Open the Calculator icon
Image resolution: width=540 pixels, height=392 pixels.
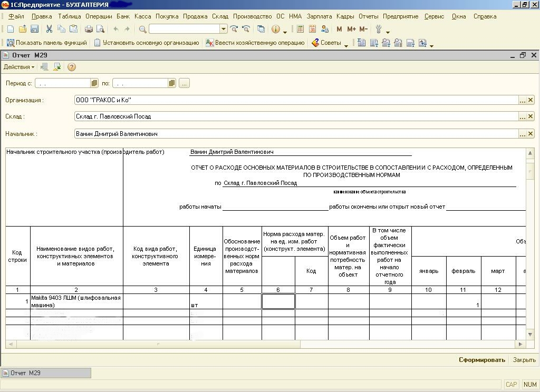coord(300,30)
